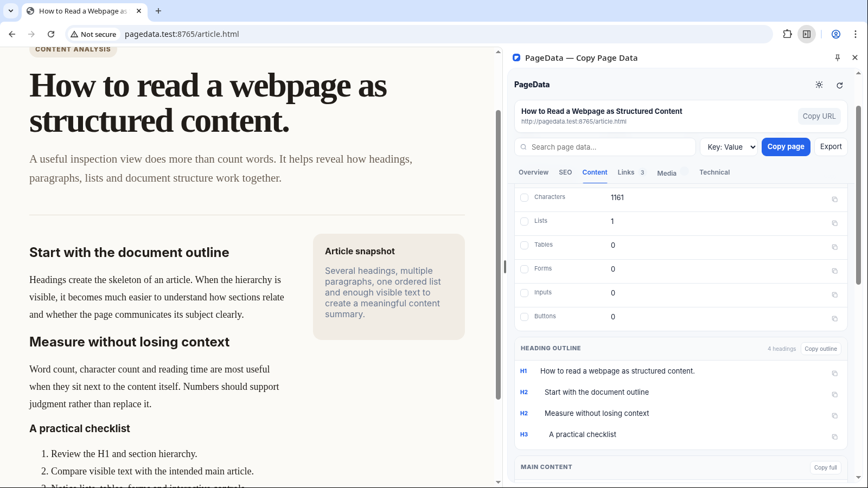Copy 'Start with the document outline' heading icon
868x488 pixels.
(835, 395)
